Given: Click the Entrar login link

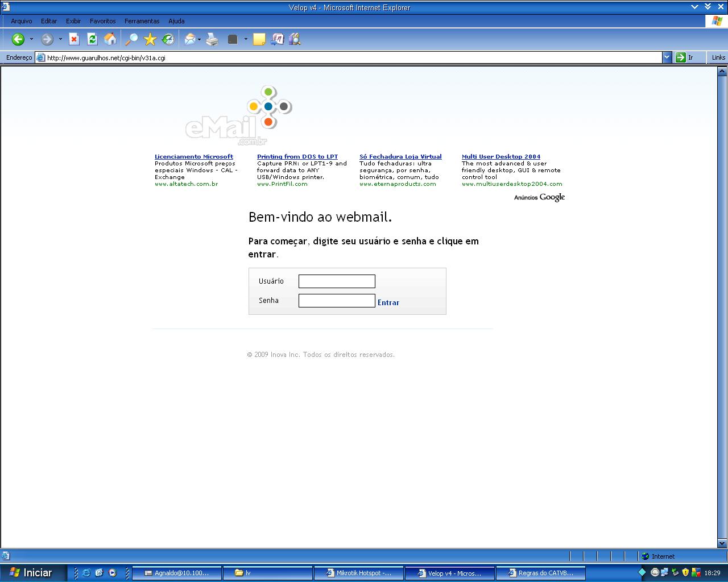Looking at the screenshot, I should (x=388, y=302).
